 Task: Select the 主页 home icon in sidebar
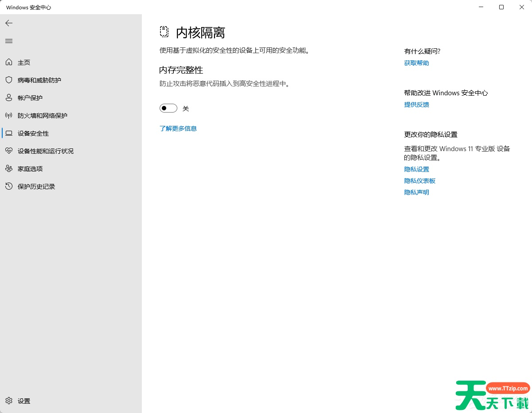(9, 62)
